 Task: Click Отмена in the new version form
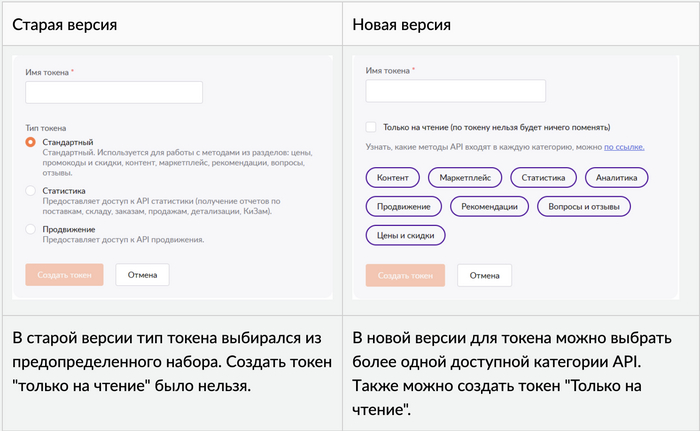coord(484,275)
